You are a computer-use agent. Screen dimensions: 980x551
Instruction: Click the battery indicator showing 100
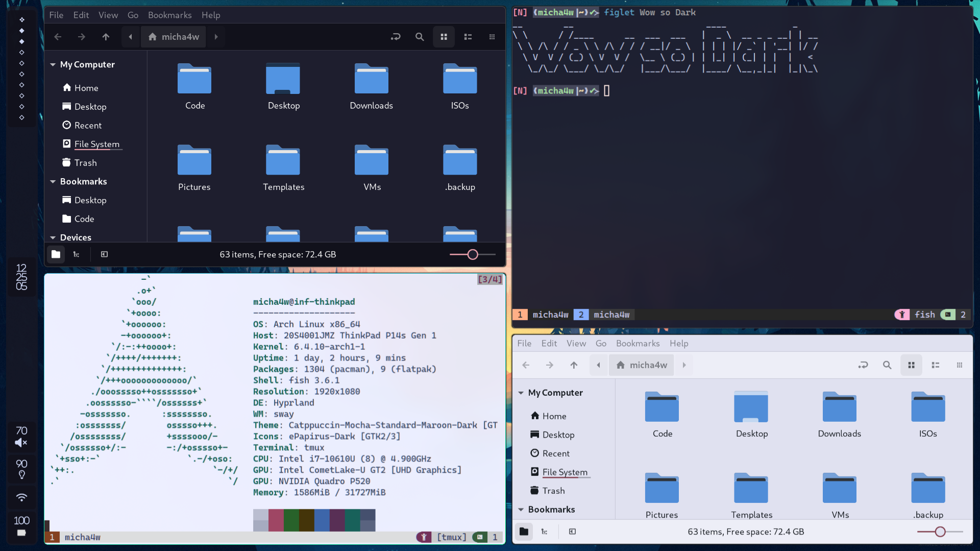tap(21, 526)
